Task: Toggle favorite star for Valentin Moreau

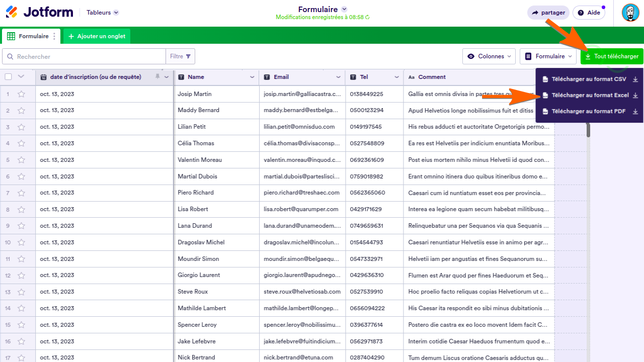Action: pyautogui.click(x=21, y=160)
